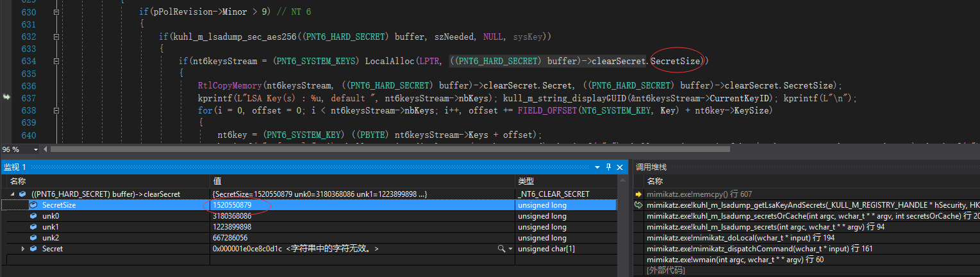Screen dimensions: 980x277
Task: Click the unk1 value 1223899898
Action: tap(231, 227)
